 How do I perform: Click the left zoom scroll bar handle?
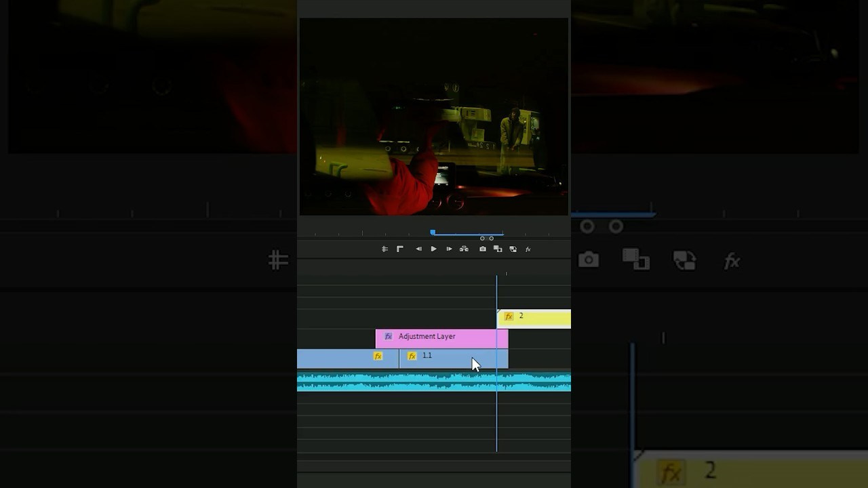click(482, 239)
